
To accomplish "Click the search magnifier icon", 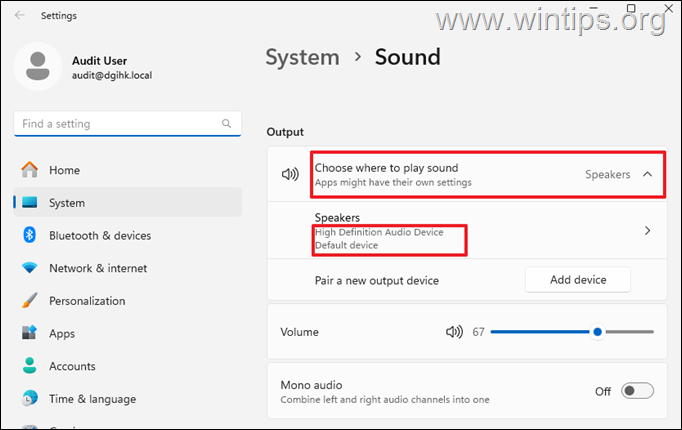I will [227, 124].
